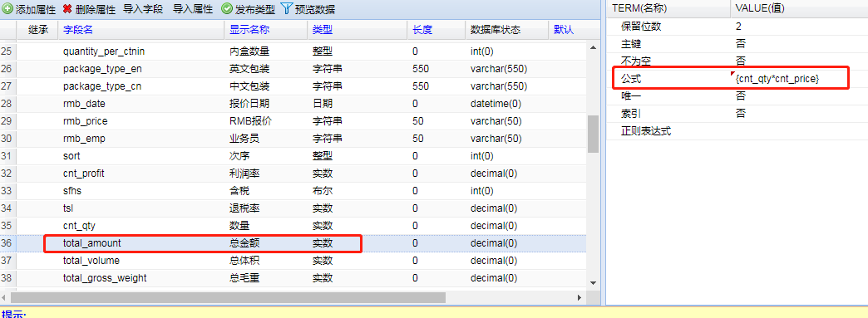Click the 发布类型 label in toolbar
This screenshot has height=318, width=868.
(254, 9)
